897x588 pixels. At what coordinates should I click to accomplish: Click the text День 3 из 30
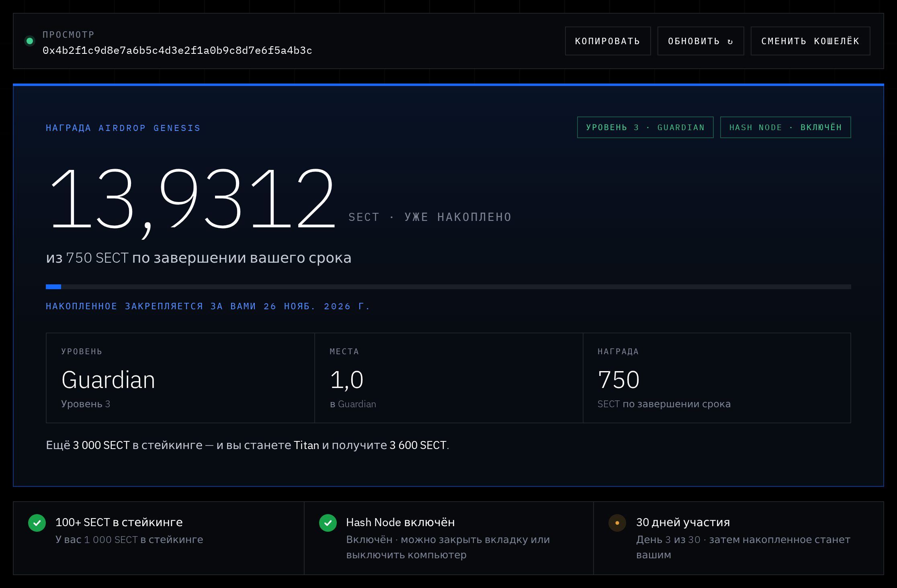668,539
